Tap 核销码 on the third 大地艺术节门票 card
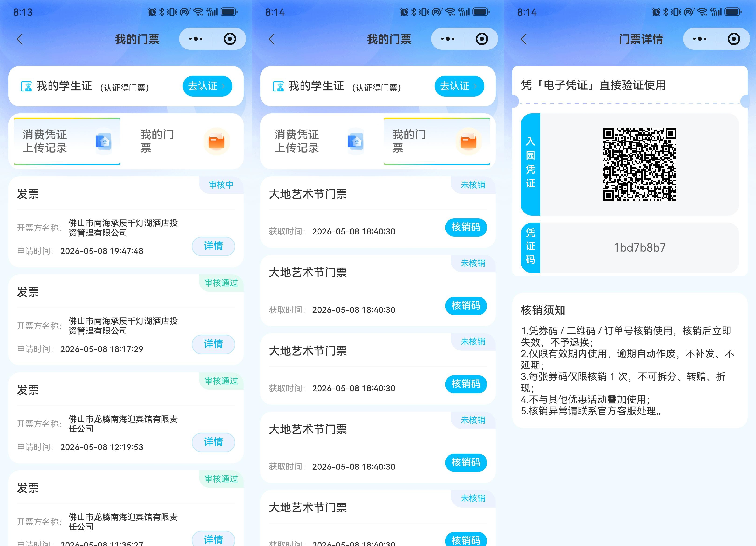756x546 pixels. [466, 384]
